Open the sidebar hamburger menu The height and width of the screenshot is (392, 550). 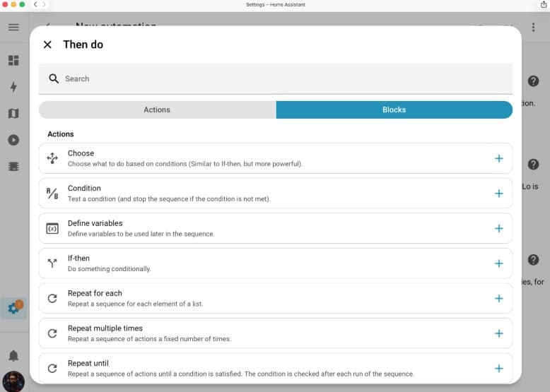tap(13, 28)
